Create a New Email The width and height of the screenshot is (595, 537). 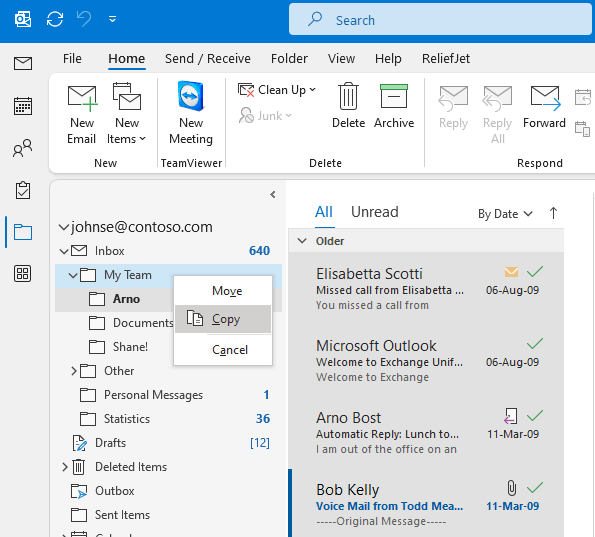coord(82,114)
